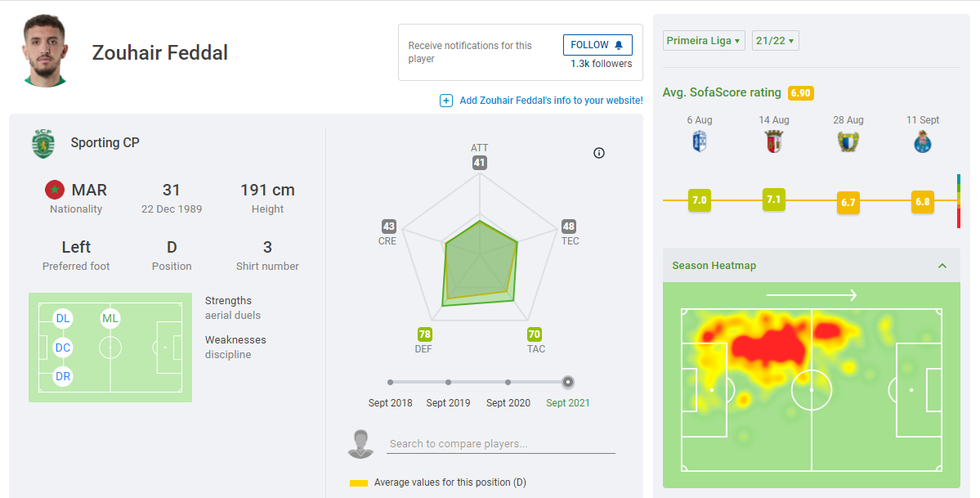Screen dimensions: 980x498
Task: Open the 21/22 season dropdown
Action: coord(775,41)
